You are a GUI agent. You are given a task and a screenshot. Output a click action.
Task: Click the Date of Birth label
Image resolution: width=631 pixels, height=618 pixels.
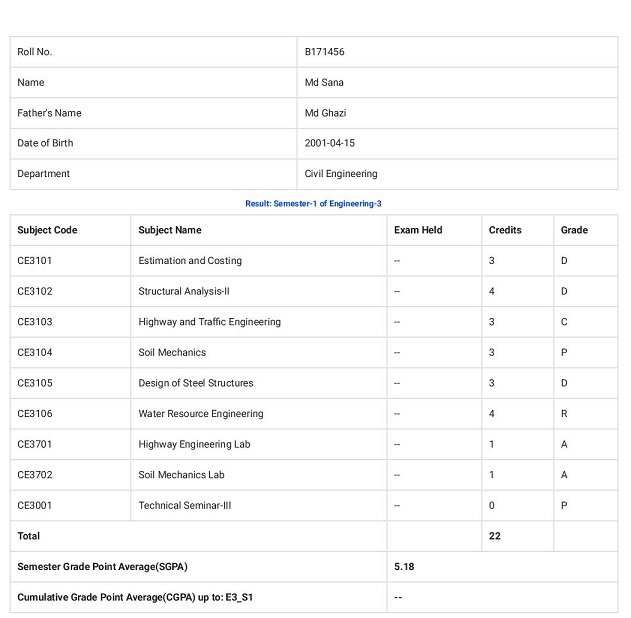[x=45, y=143]
